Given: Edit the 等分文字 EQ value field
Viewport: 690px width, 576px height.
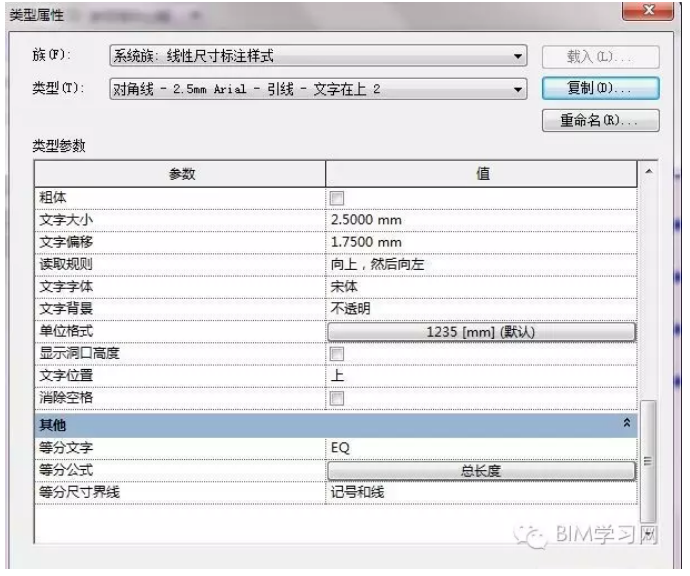Looking at the screenshot, I should 481,447.
